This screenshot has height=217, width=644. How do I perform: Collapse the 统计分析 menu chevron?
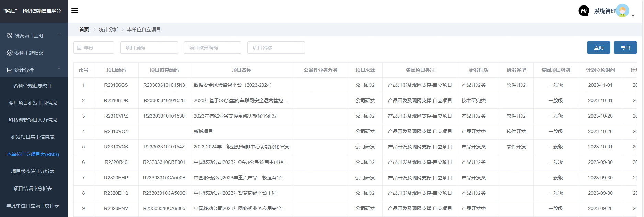59,69
